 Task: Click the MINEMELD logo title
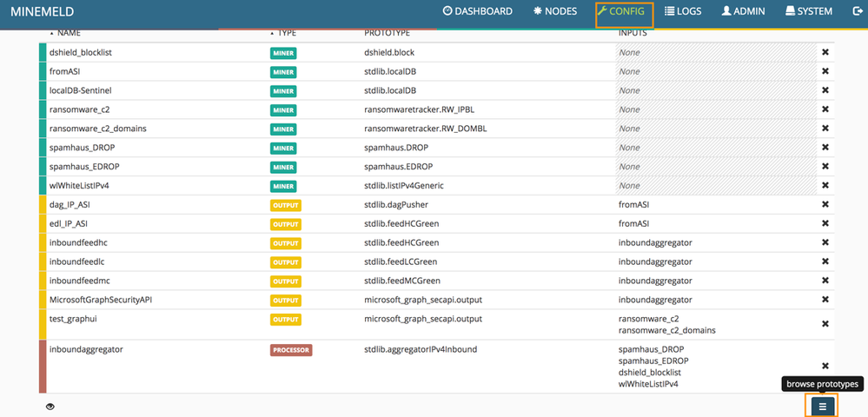42,12
